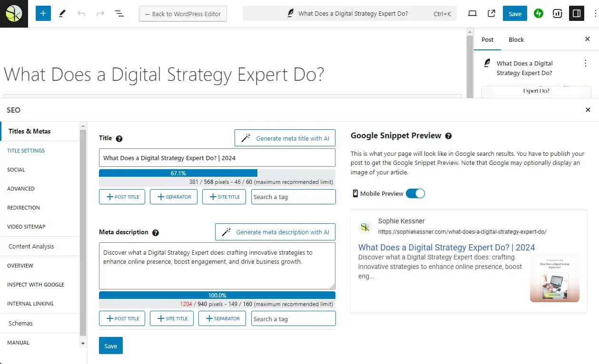Screen dimensions: 599x364
Task: Click the meta description 100.0% progress bar
Action: 217,295
